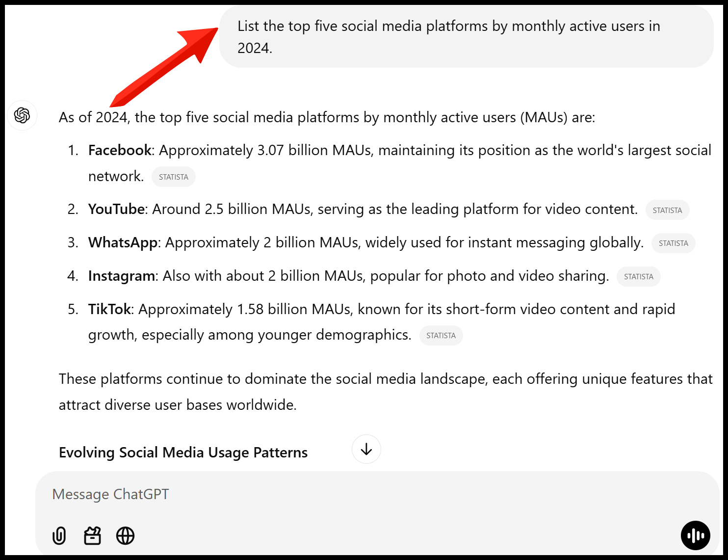Open the STATISTA citation after Facebook entry
This screenshot has height=560, width=728.
(x=174, y=177)
